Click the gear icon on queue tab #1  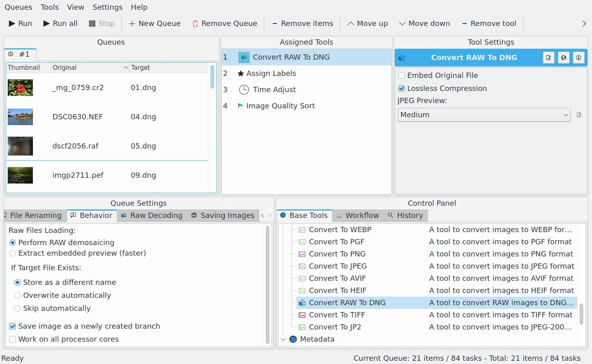point(11,54)
